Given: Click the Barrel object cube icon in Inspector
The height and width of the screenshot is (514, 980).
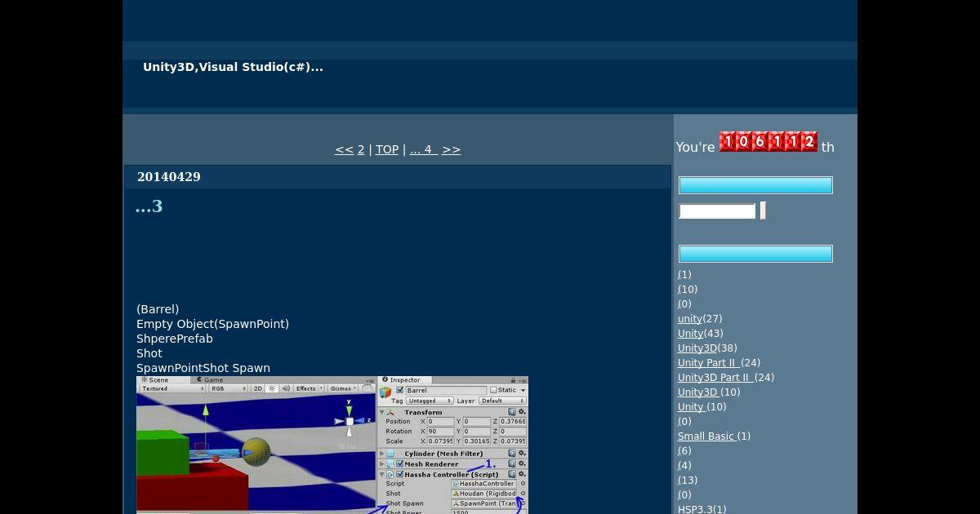Looking at the screenshot, I should (x=385, y=392).
